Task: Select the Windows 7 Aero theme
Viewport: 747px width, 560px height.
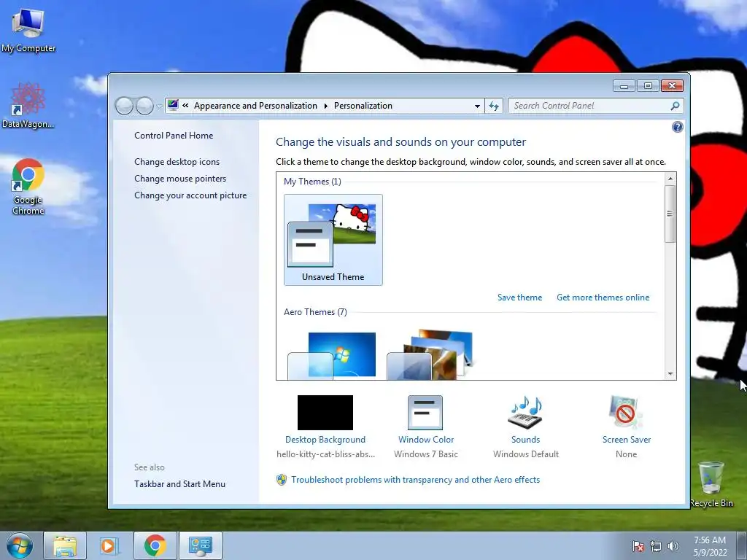Action: click(x=332, y=356)
